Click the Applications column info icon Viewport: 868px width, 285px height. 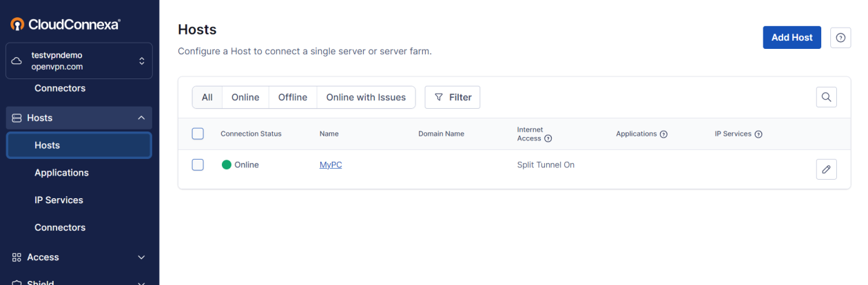coord(663,134)
